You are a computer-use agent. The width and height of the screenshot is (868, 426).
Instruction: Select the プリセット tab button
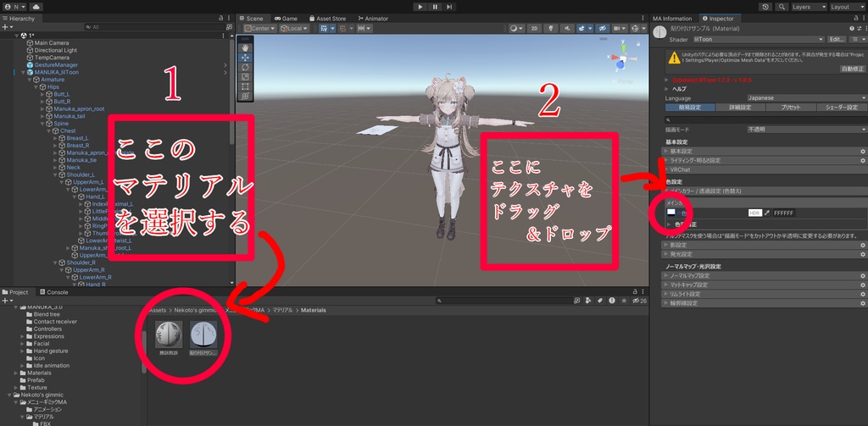[x=791, y=108]
